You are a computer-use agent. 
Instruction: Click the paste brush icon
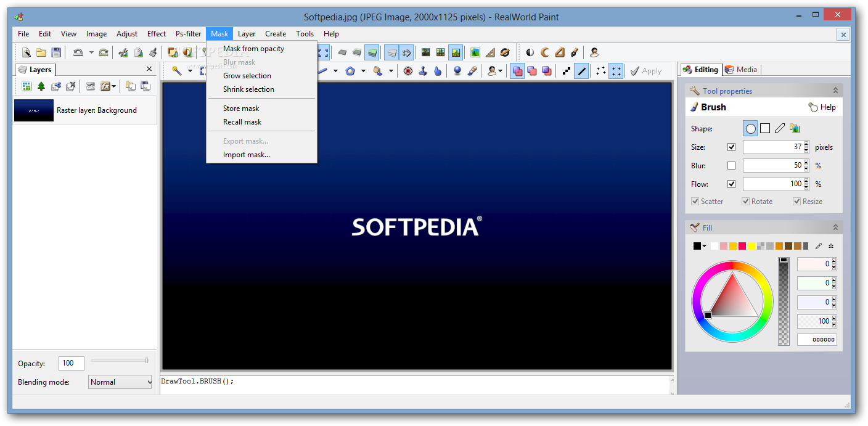point(153,52)
